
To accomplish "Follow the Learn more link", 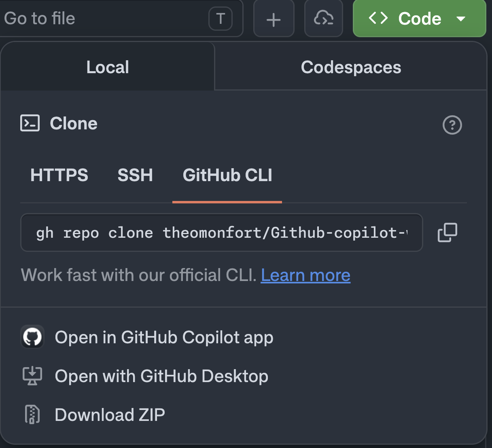I will [x=305, y=275].
